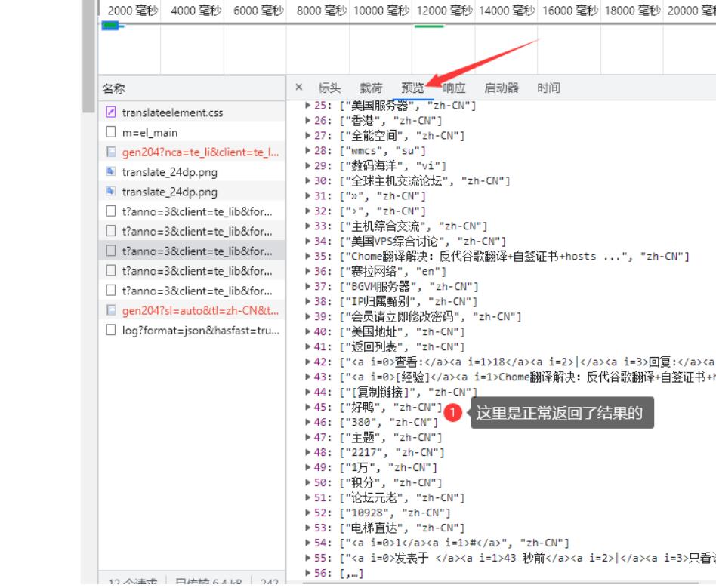Screen dimensions: 716x588
Task: Select the failed gen204?nca=te_li request
Action: 192,152
